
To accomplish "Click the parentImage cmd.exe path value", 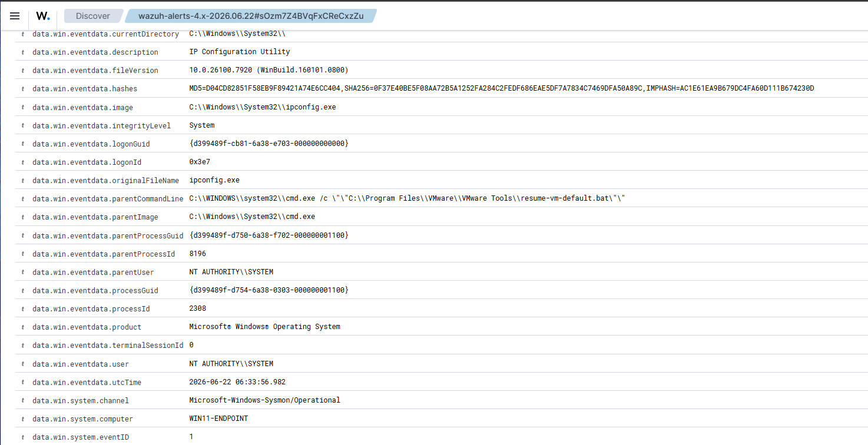I will click(252, 217).
